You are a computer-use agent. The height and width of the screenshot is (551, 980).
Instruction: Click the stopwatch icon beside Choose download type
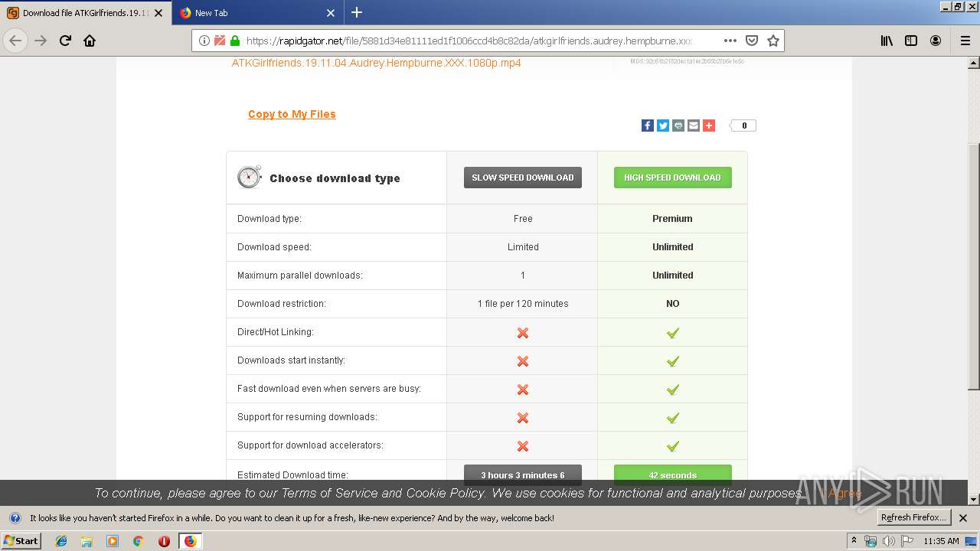pyautogui.click(x=250, y=177)
